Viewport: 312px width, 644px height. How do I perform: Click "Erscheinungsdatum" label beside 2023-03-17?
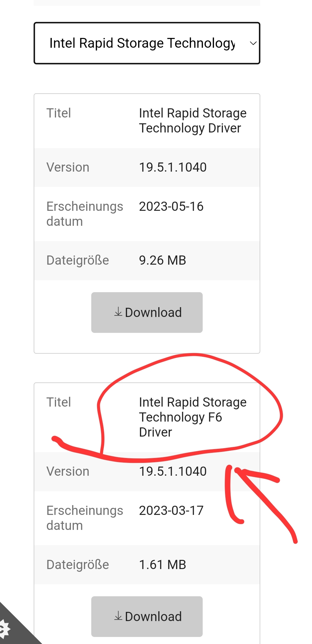pyautogui.click(x=85, y=518)
